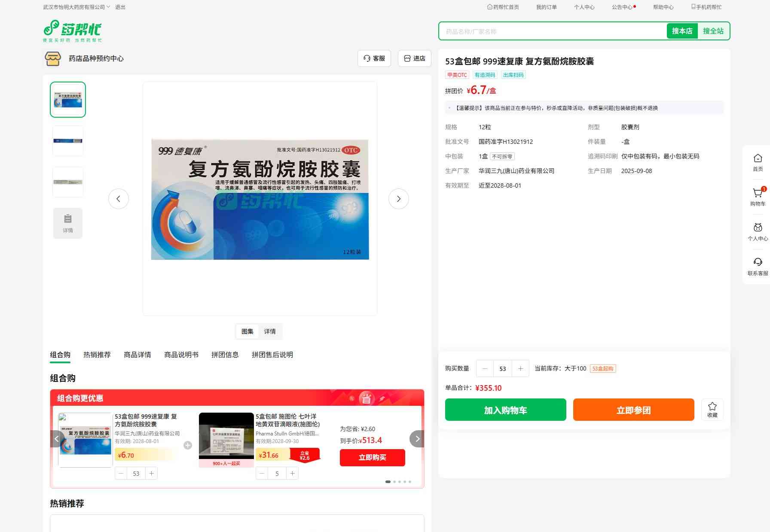The width and height of the screenshot is (770, 532).
Task: Open the 拼团信息 tab
Action: coord(225,355)
